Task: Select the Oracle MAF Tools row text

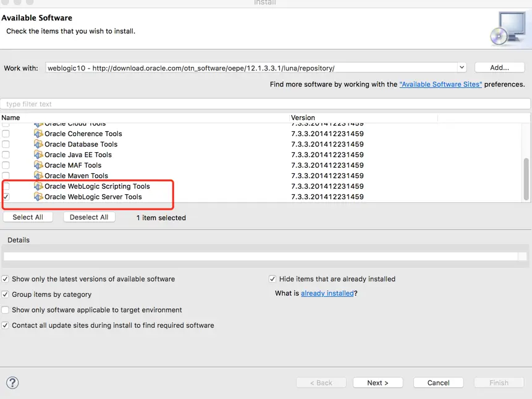Action: pos(73,165)
